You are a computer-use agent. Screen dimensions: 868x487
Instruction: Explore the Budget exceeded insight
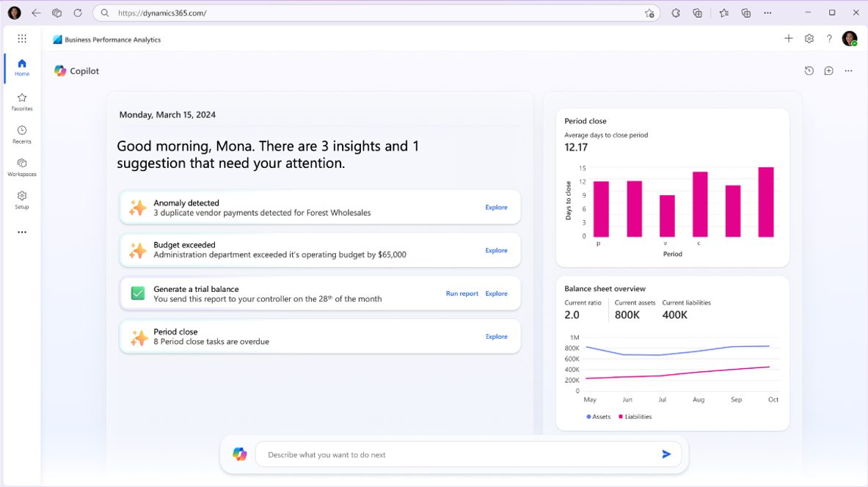[496, 251]
